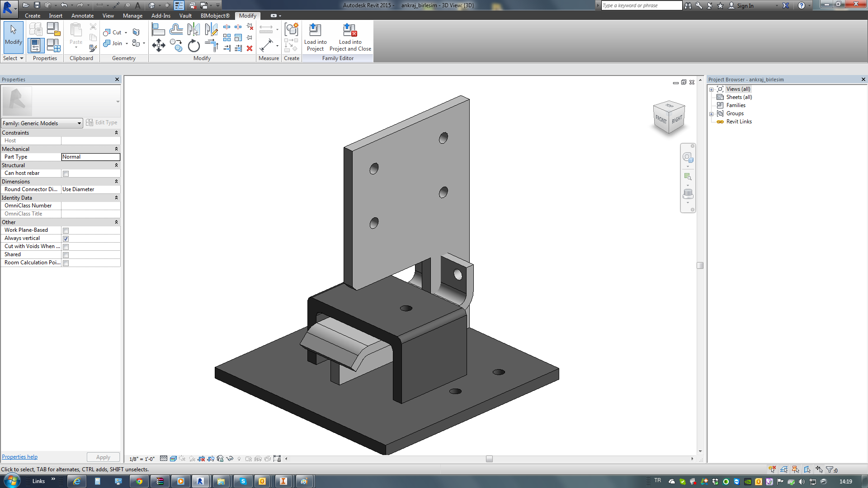868x488 pixels.
Task: Open the BIMobject ribbon tab
Action: click(215, 16)
